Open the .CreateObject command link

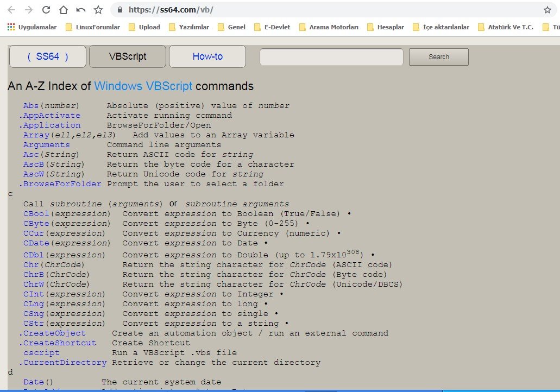pyautogui.click(x=53, y=333)
